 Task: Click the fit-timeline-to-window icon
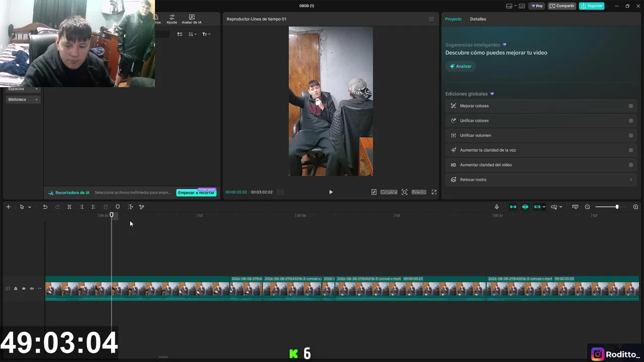point(575,207)
